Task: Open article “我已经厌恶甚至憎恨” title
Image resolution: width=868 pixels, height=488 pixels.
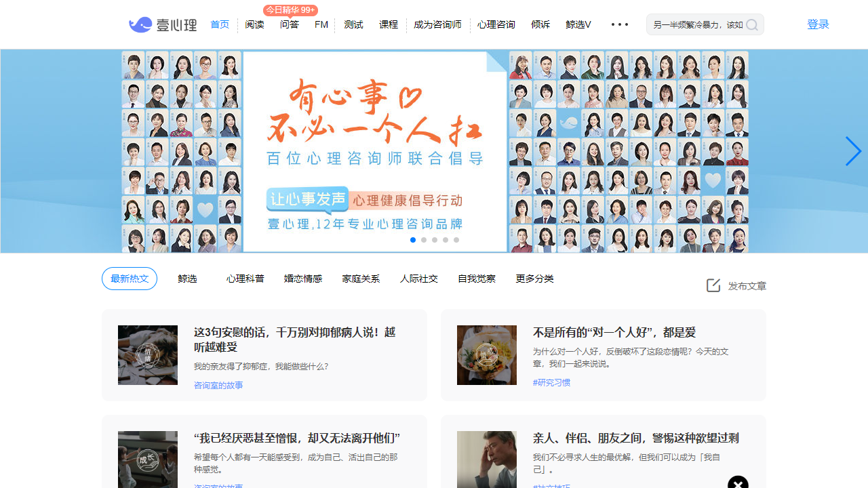Action: [x=297, y=438]
